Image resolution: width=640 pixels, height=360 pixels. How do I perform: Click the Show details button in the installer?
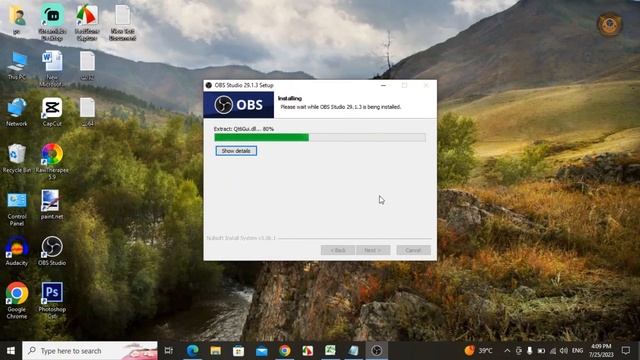(x=236, y=151)
